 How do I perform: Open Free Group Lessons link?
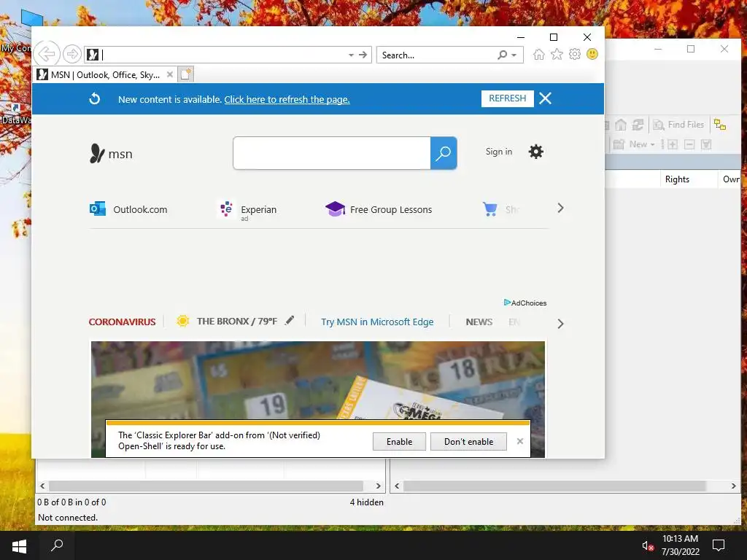[379, 209]
